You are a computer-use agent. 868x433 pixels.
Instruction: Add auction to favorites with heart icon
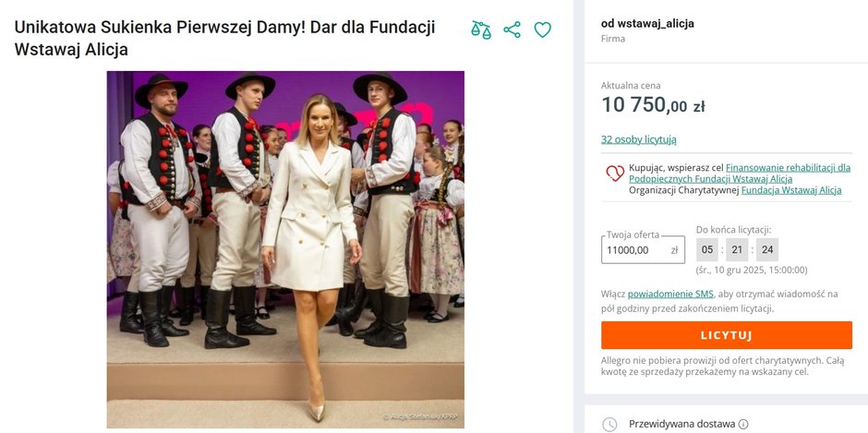[543, 30]
